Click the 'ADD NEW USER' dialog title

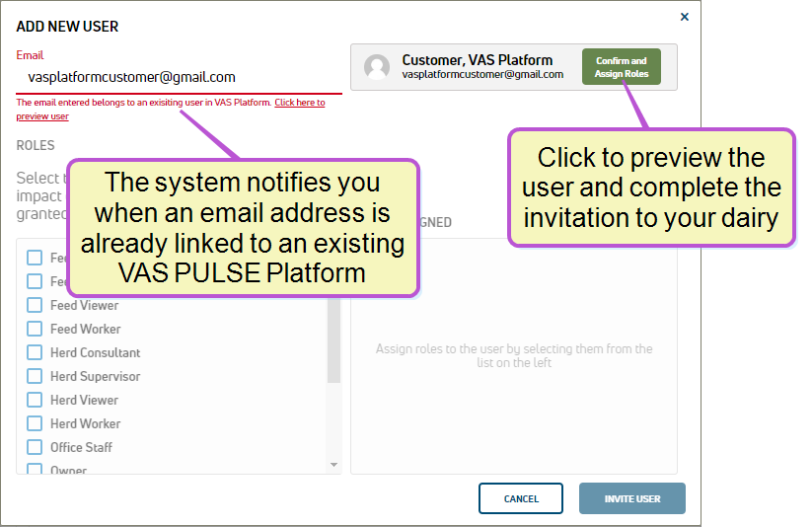[x=67, y=27]
